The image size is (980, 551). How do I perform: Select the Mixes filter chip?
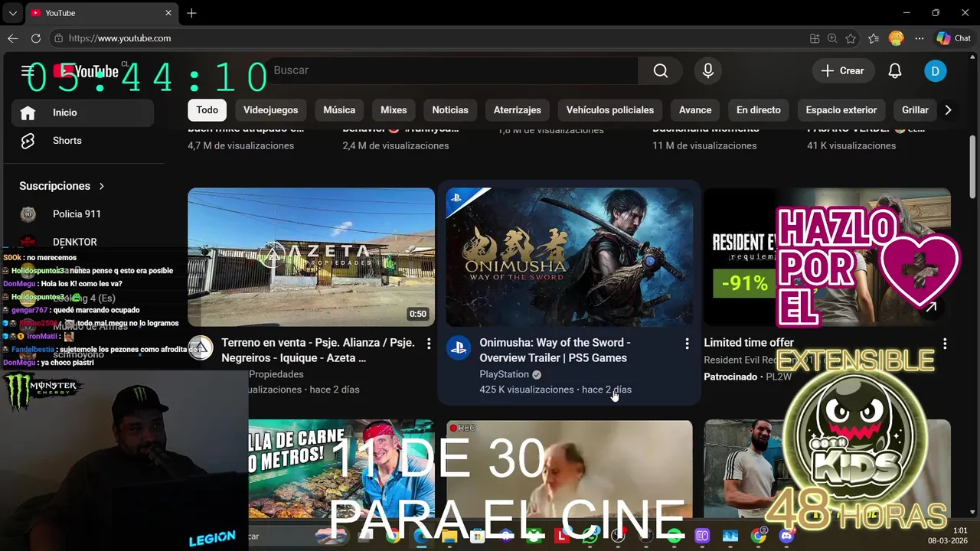(x=394, y=110)
